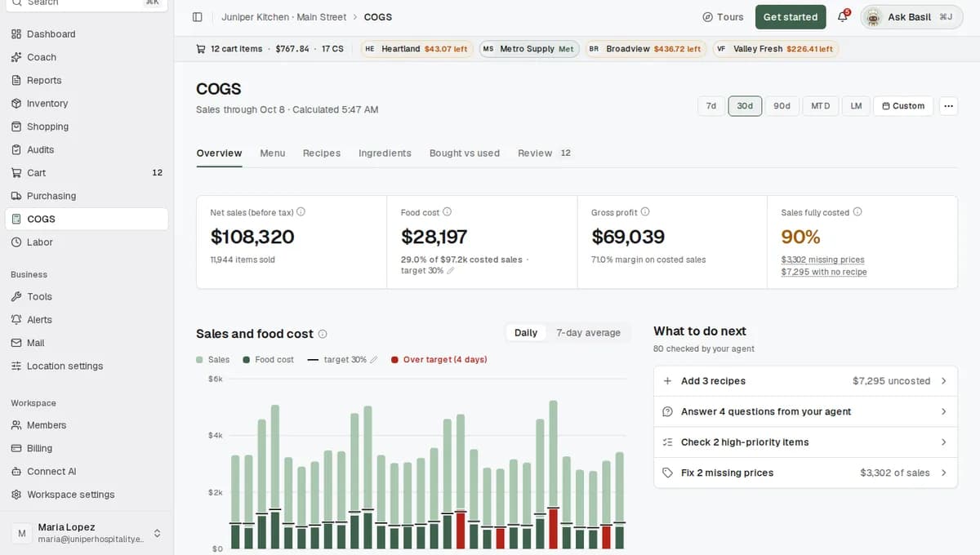The width and height of the screenshot is (980, 555).
Task: Open the notifications bell
Action: 843,17
